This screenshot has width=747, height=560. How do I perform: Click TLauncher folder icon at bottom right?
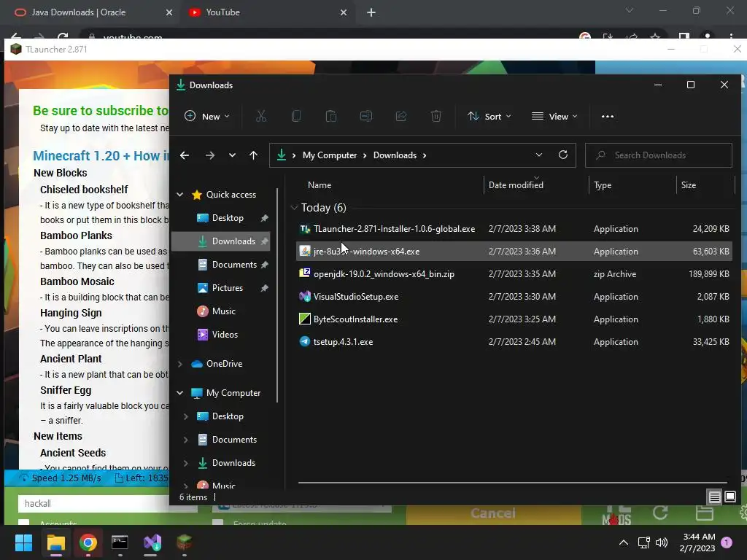coord(704,513)
